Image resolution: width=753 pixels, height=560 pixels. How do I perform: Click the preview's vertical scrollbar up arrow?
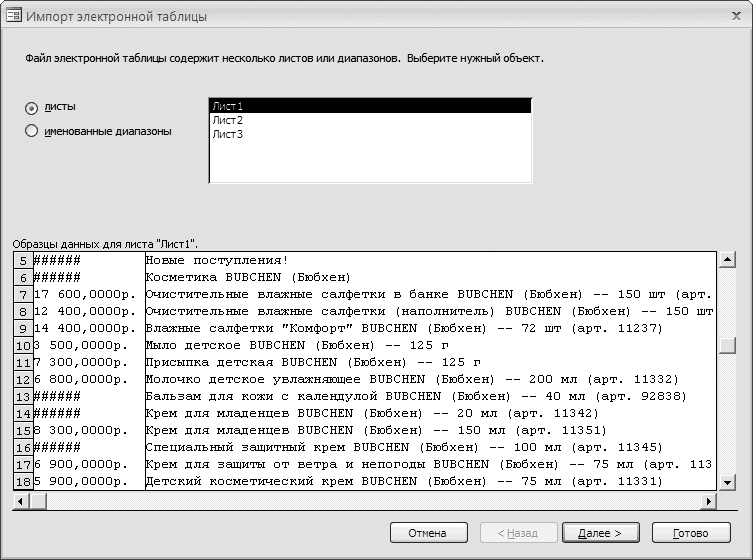(727, 260)
